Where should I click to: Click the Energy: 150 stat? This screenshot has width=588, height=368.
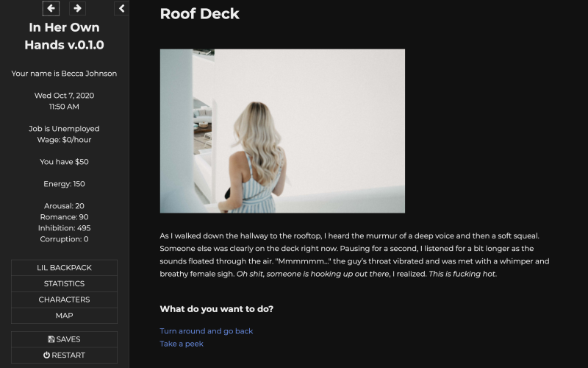pos(64,184)
